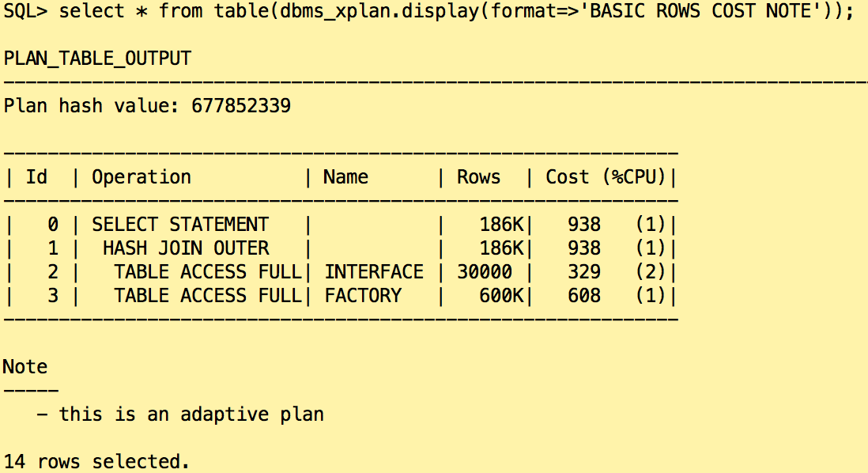Click the Cost (%CPU) column header
868x473 pixels.
click(606, 177)
